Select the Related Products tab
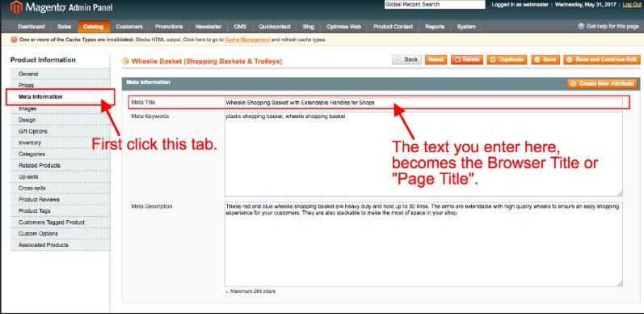644x314 pixels. pos(60,165)
